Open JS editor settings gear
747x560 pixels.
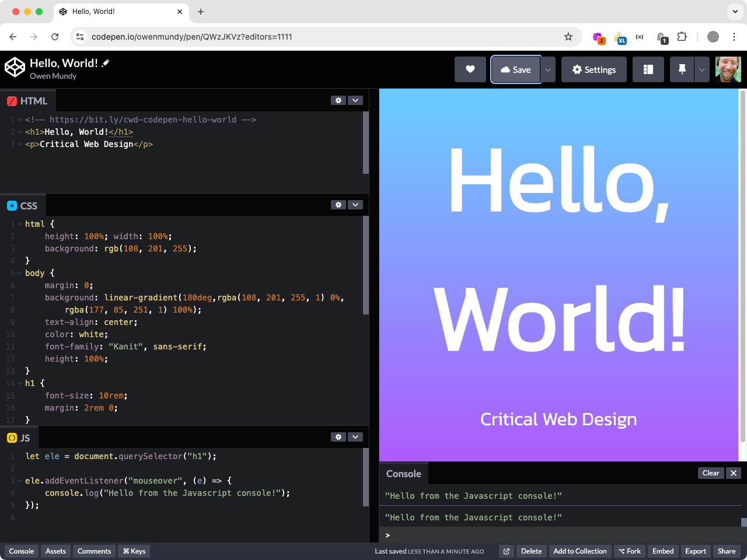(x=338, y=437)
